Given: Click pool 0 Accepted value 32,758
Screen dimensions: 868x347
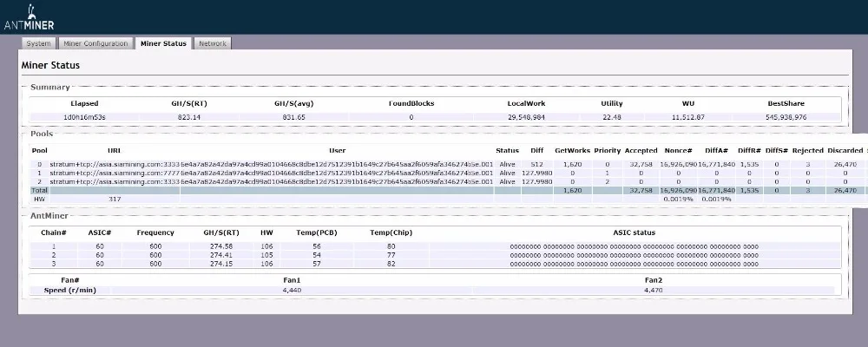Looking at the screenshot, I should click(641, 164).
